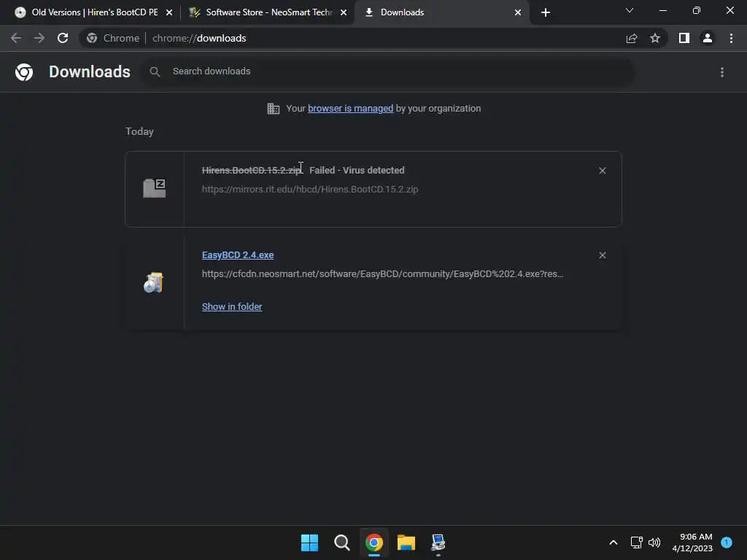Click the managed organization building icon
747x560 pixels.
pyautogui.click(x=274, y=109)
